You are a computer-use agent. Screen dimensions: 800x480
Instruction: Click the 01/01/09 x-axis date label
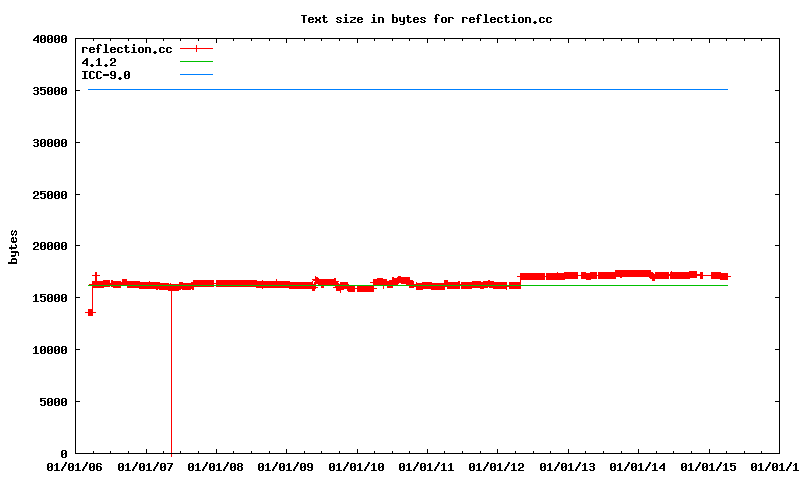coord(286,467)
